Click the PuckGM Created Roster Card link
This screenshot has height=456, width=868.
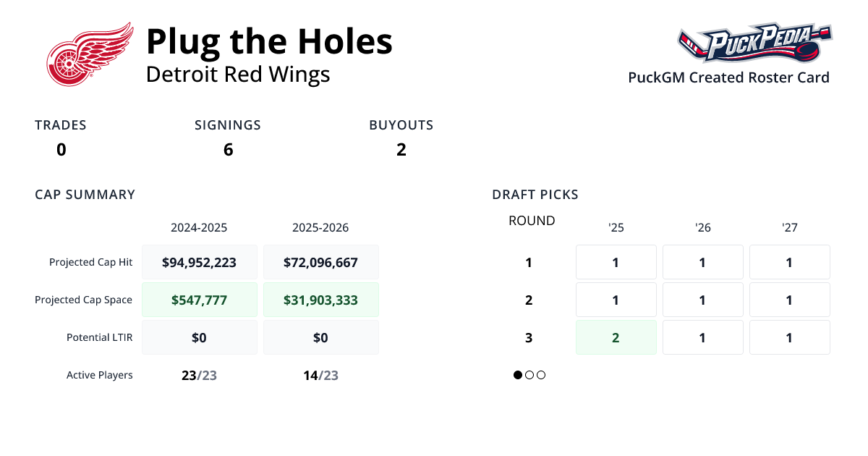coord(728,77)
